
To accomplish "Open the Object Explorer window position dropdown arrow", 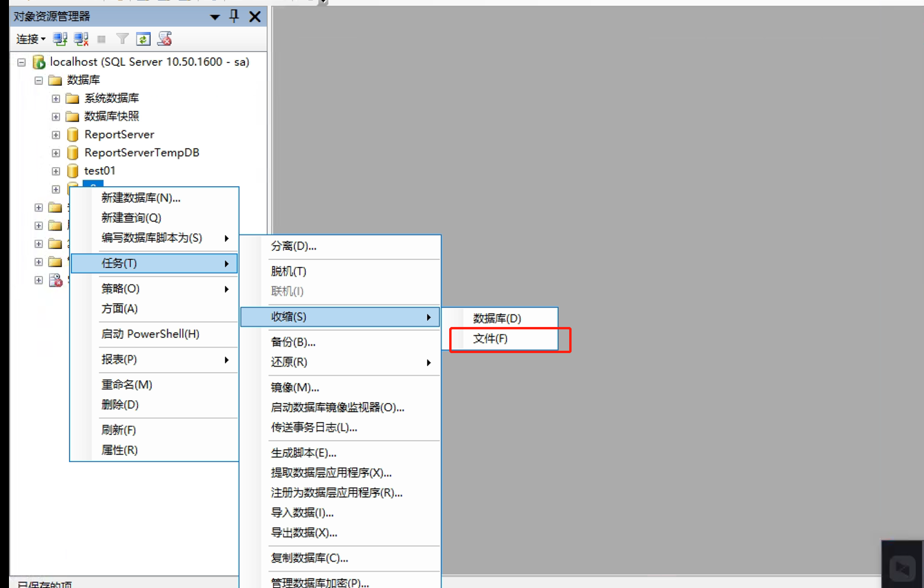I will tap(215, 17).
